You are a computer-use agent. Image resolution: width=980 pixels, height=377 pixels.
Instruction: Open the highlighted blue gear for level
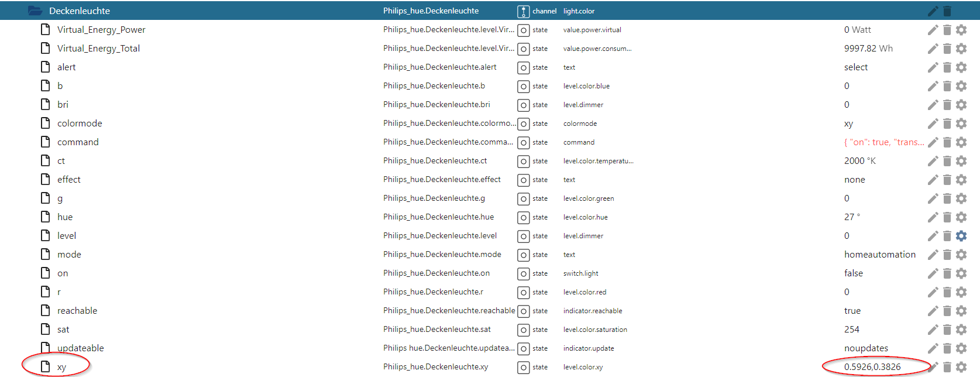pos(961,236)
